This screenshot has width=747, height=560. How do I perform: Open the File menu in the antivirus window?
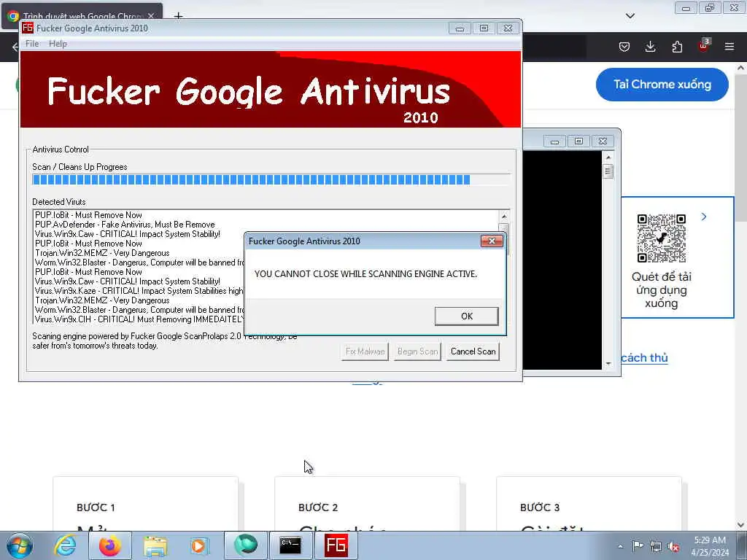32,44
